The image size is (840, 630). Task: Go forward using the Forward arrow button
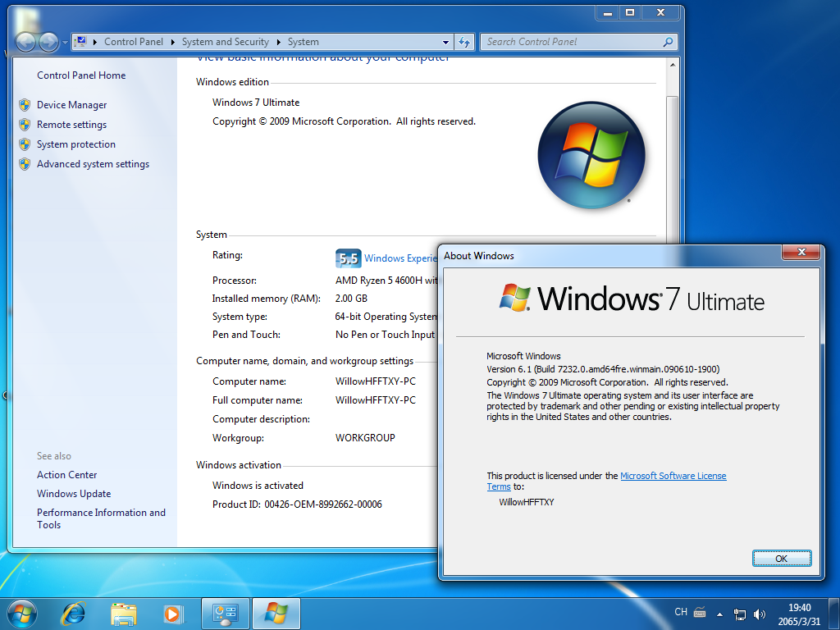pos(48,42)
